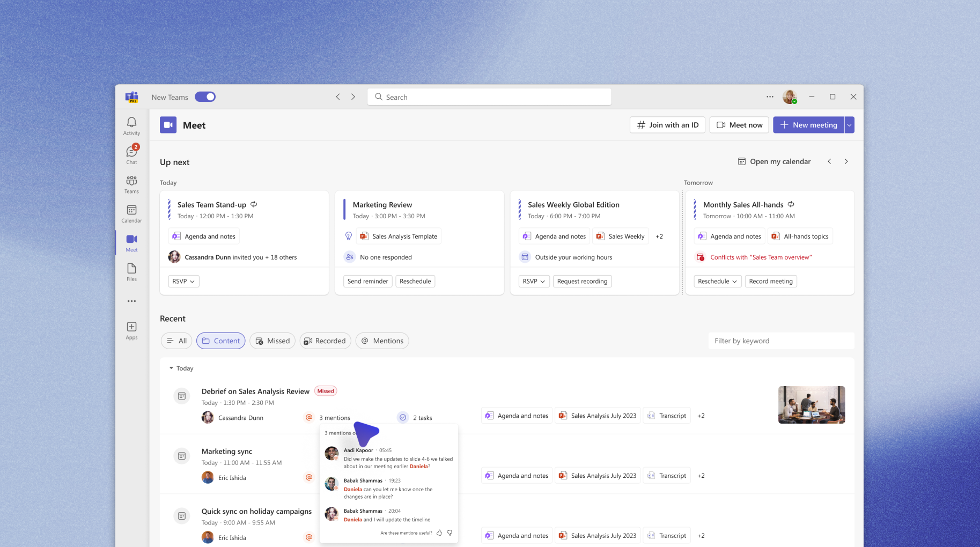
Task: Open the Activity feed in the sidebar
Action: point(131,126)
